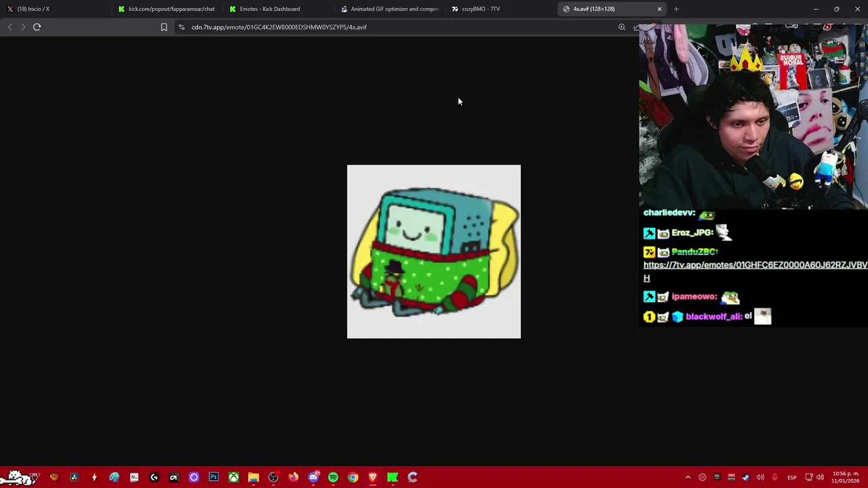Open the green Kick app on taskbar
This screenshot has height=488, width=868.
393,477
